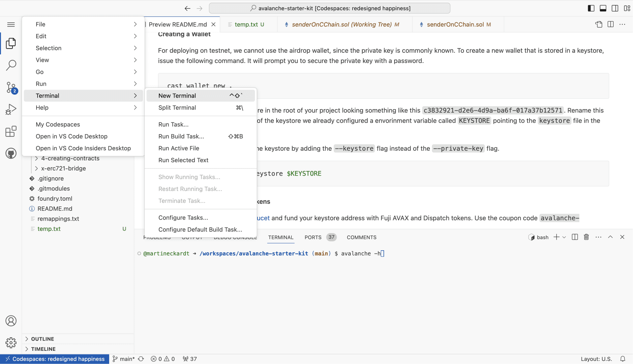This screenshot has height=364, width=633.
Task: Open the foundry.toml file in the explorer
Action: coord(55,198)
